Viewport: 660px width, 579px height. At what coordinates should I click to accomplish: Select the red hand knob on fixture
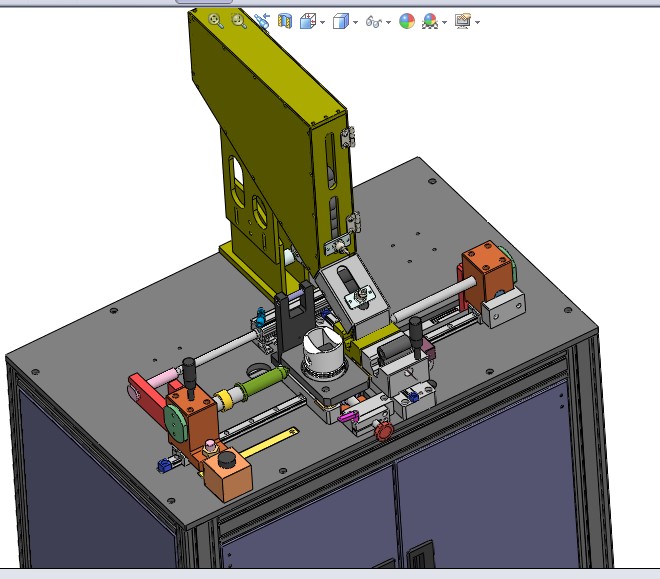click(x=384, y=431)
